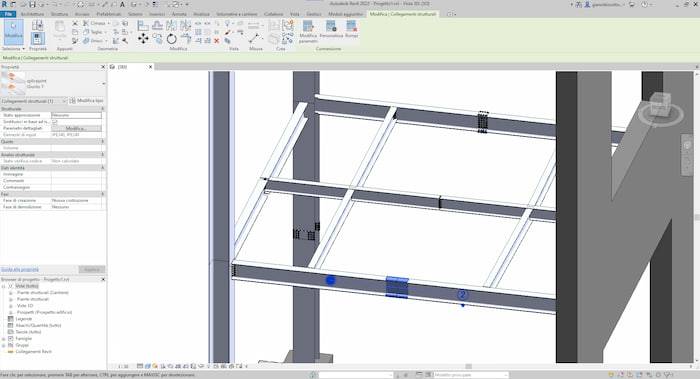
Task: Open the Seleziona dropdown below Modifica
Action: pos(13,49)
